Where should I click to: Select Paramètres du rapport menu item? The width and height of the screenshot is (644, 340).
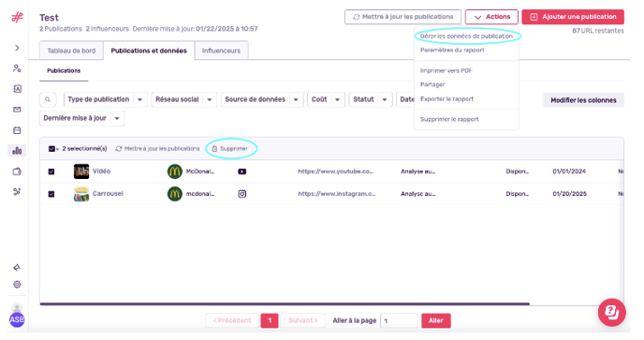coord(452,51)
